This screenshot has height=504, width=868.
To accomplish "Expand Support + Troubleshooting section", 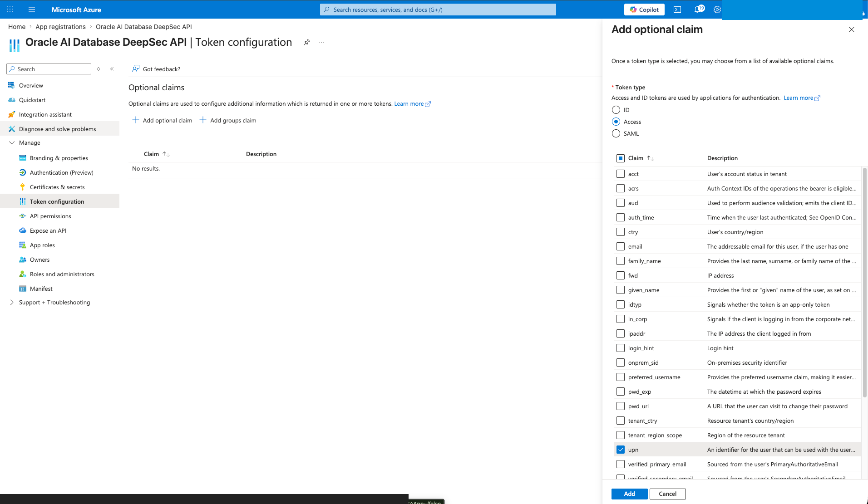I will (x=12, y=302).
